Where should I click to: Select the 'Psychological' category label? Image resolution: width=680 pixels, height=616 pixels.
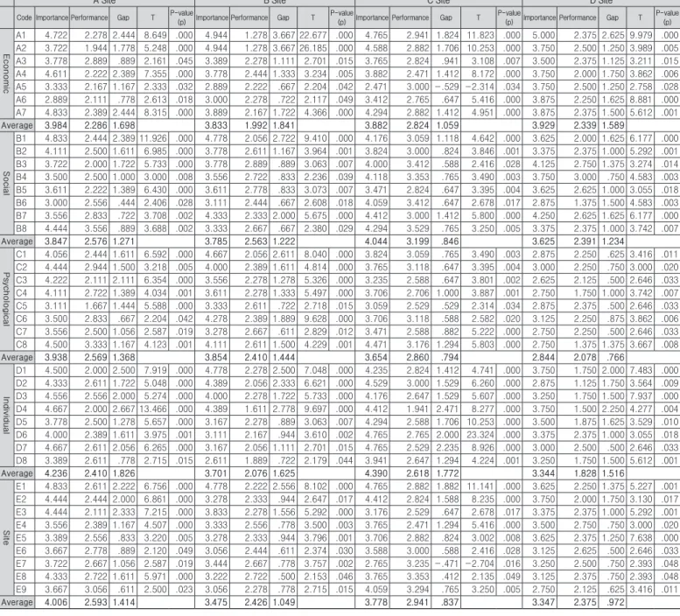6,299
